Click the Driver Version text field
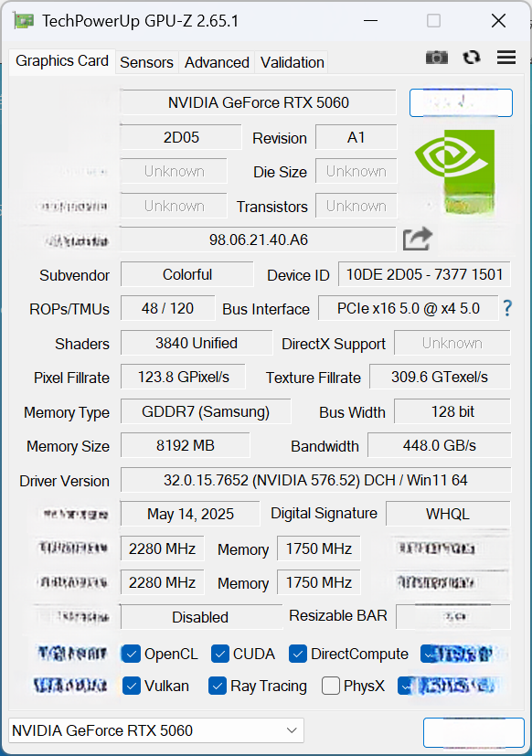The width and height of the screenshot is (532, 756). (315, 480)
